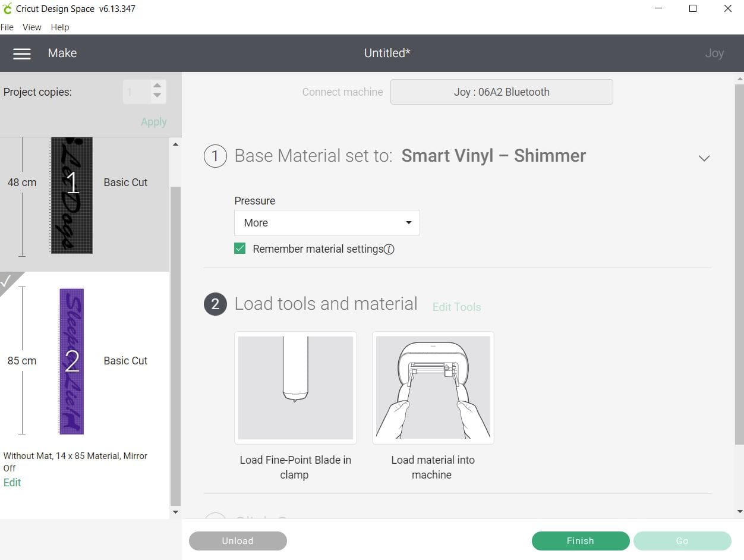The width and height of the screenshot is (744, 560).
Task: Click the info icon beside Remember material settings
Action: click(x=389, y=249)
